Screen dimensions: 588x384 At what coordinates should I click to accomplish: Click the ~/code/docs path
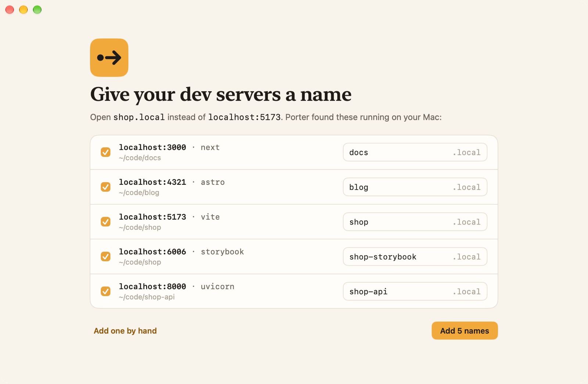140,158
